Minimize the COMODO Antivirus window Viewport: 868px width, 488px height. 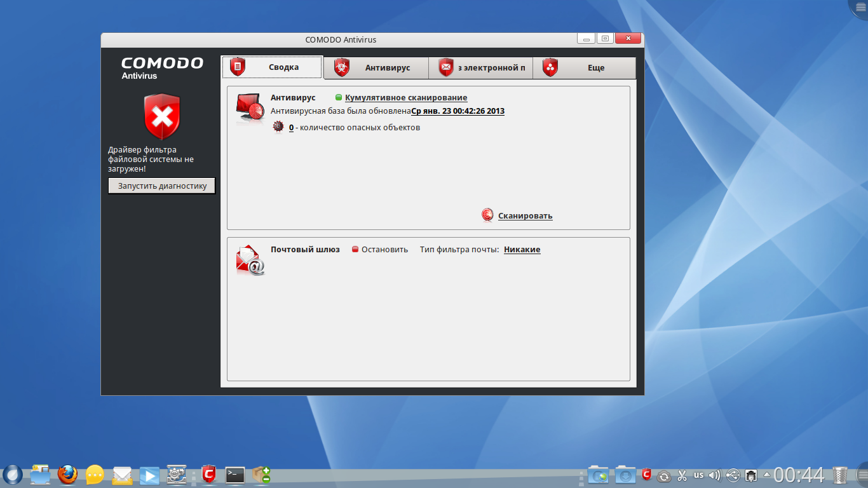pos(586,39)
